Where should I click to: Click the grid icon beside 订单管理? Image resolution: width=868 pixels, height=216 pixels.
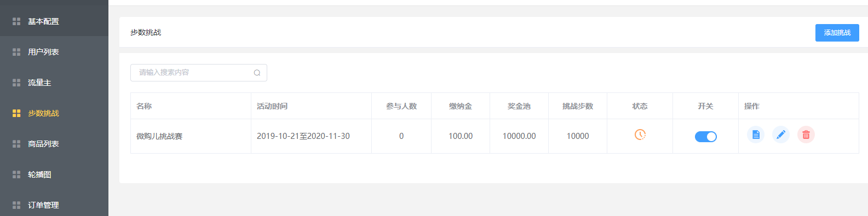coord(16,205)
